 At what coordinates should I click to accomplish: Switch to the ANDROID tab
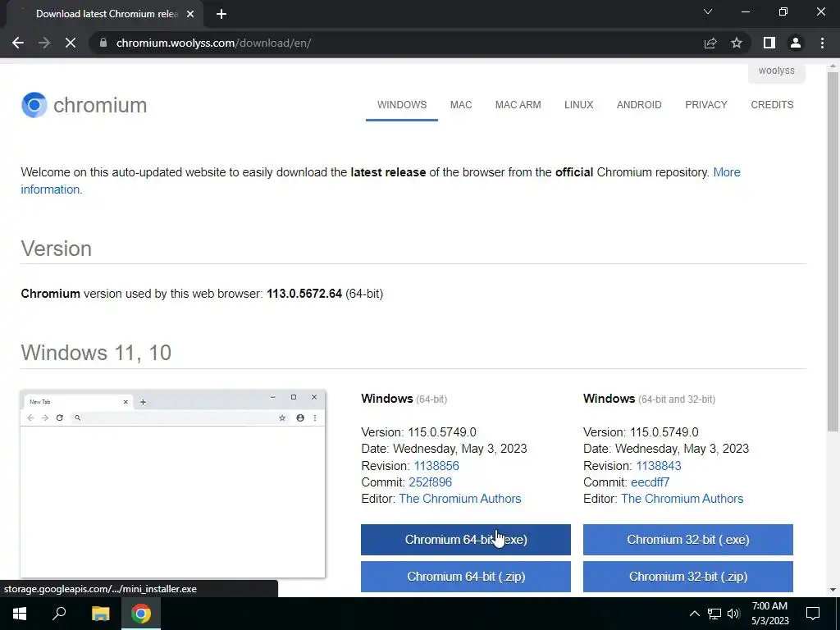pos(639,105)
